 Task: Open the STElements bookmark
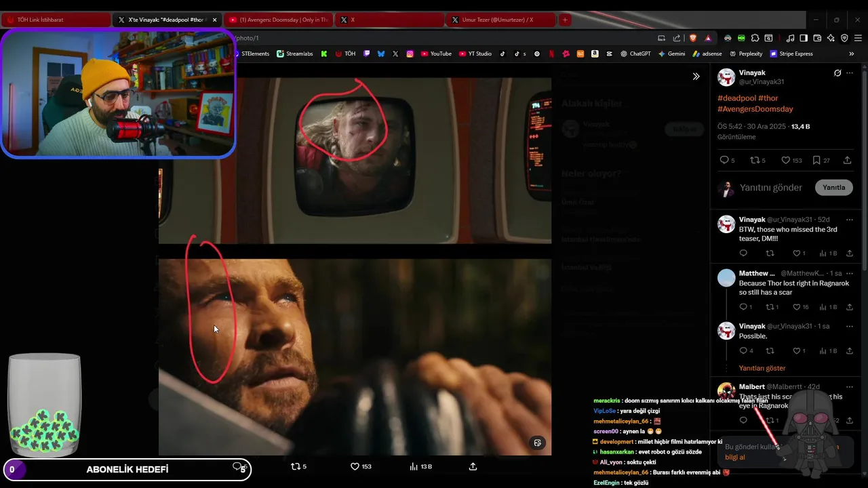point(252,54)
